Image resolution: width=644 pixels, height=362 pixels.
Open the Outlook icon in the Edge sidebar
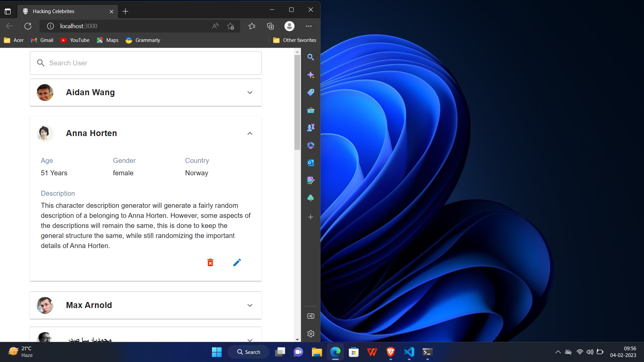(x=311, y=163)
